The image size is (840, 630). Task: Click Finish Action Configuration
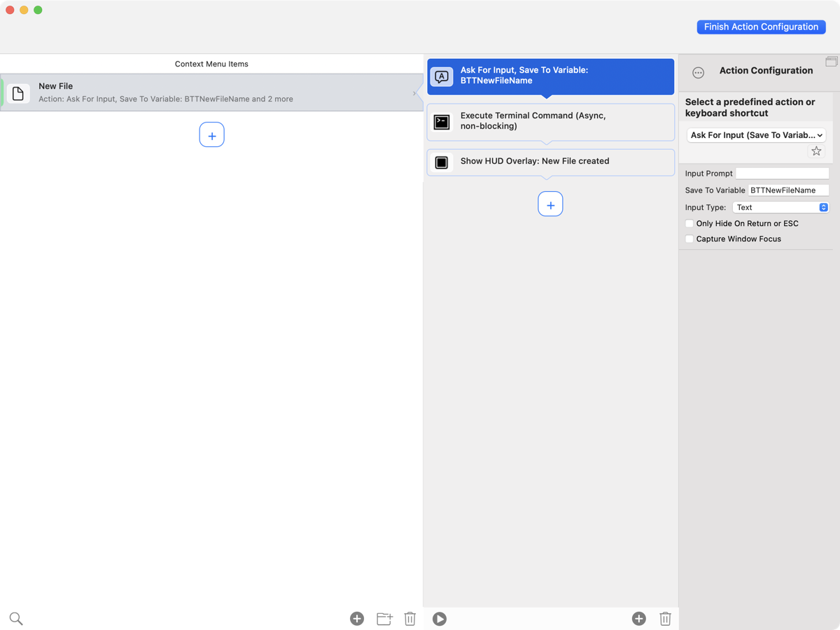[x=761, y=27]
